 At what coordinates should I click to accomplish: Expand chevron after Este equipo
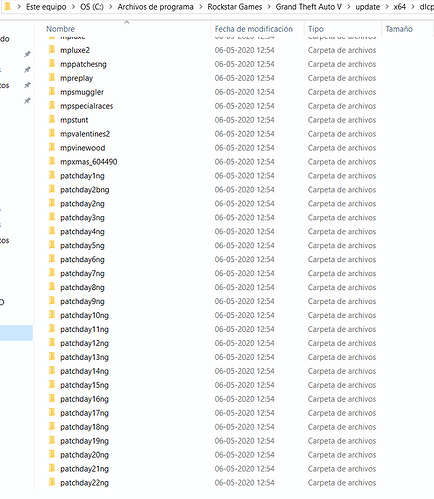coord(73,7)
